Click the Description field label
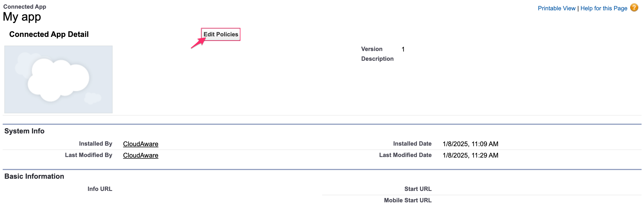Image resolution: width=644 pixels, height=208 pixels. [x=377, y=59]
